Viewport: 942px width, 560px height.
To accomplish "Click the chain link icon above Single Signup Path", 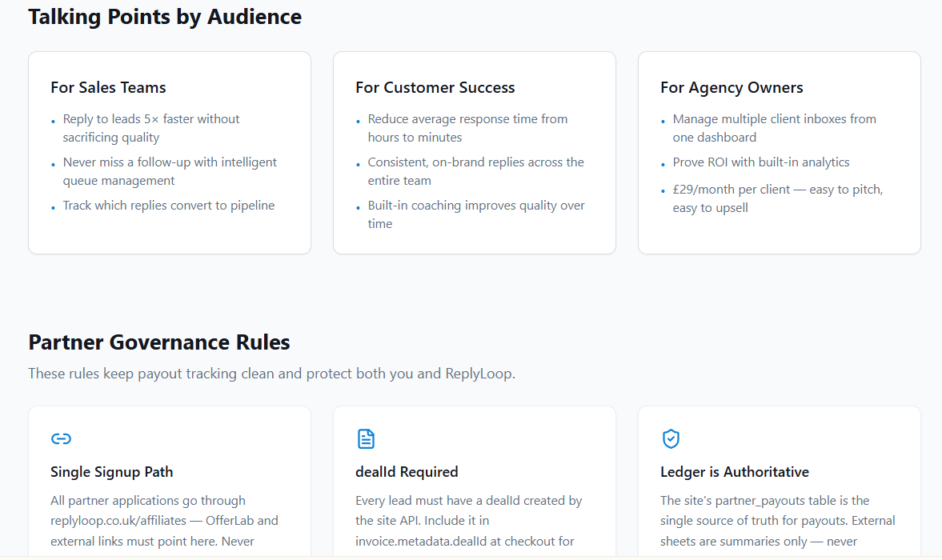I will pos(61,438).
